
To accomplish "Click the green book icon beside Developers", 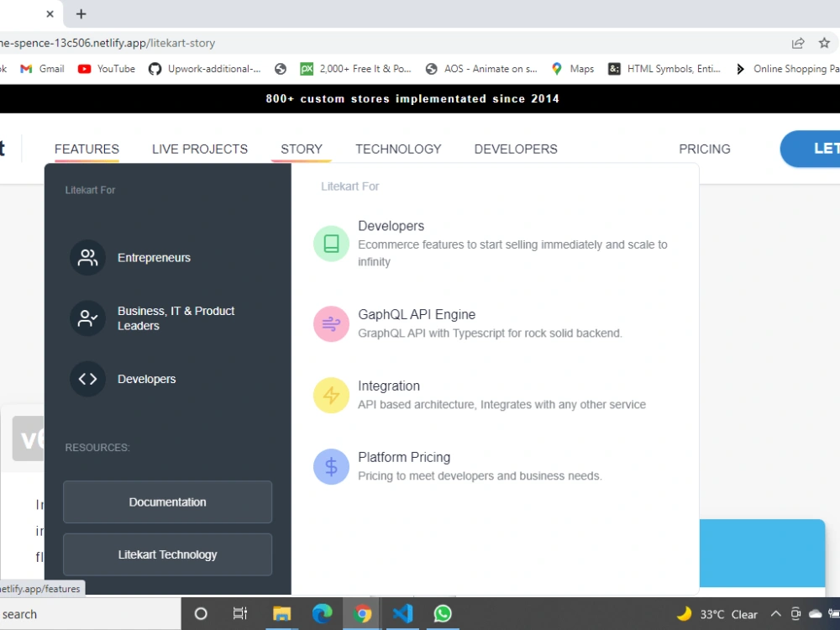I will (331, 244).
